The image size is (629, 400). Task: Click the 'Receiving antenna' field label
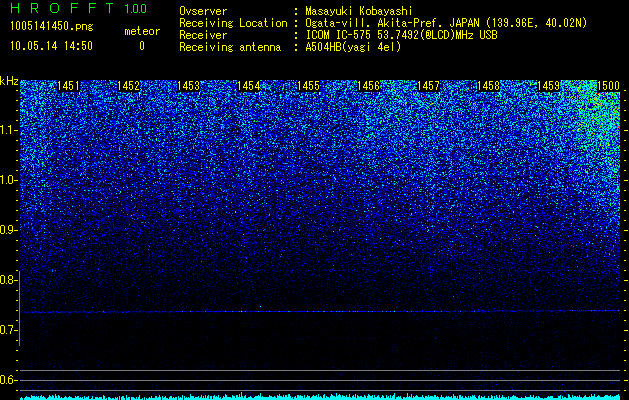(230, 47)
